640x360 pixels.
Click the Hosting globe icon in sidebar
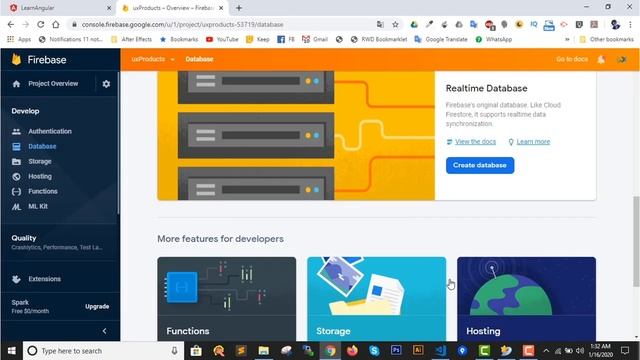16,177
